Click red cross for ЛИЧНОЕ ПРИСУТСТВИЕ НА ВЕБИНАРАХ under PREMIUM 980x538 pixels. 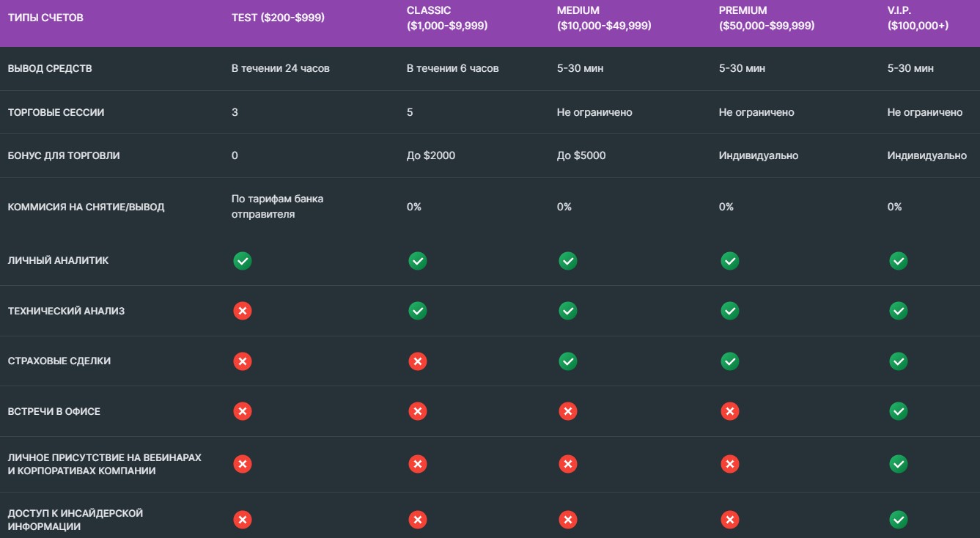coord(730,463)
